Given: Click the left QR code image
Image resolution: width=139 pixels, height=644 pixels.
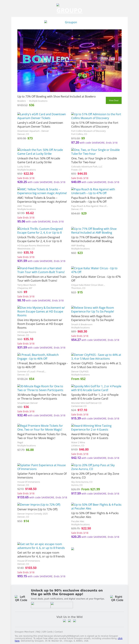Looking at the screenshot, I should click(x=21, y=598).
